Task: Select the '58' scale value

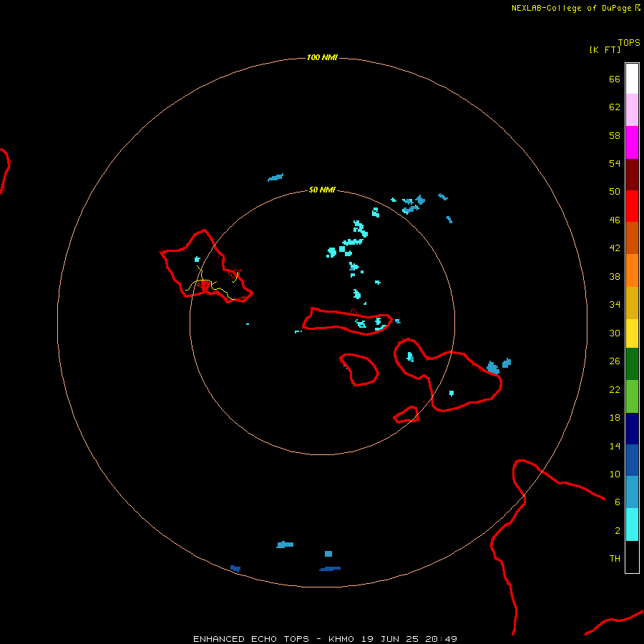Action: 615,135
